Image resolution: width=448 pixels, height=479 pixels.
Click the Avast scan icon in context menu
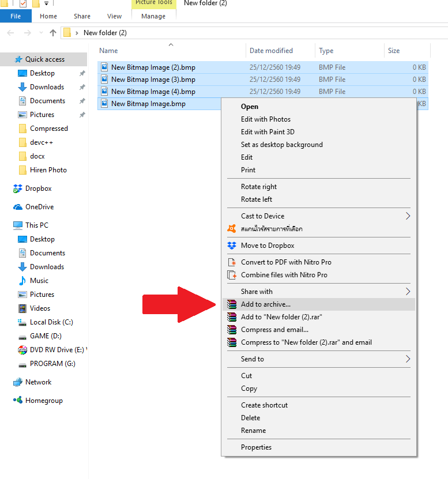tap(232, 228)
